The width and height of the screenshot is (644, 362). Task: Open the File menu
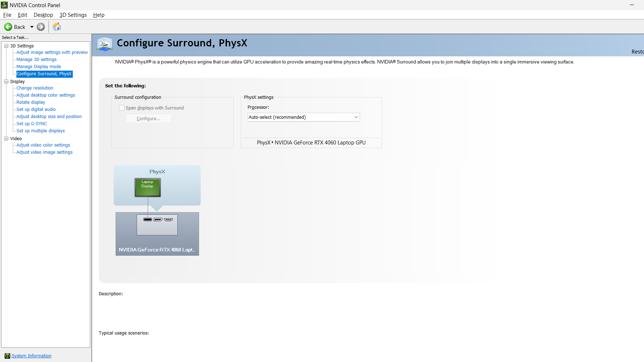pos(7,15)
